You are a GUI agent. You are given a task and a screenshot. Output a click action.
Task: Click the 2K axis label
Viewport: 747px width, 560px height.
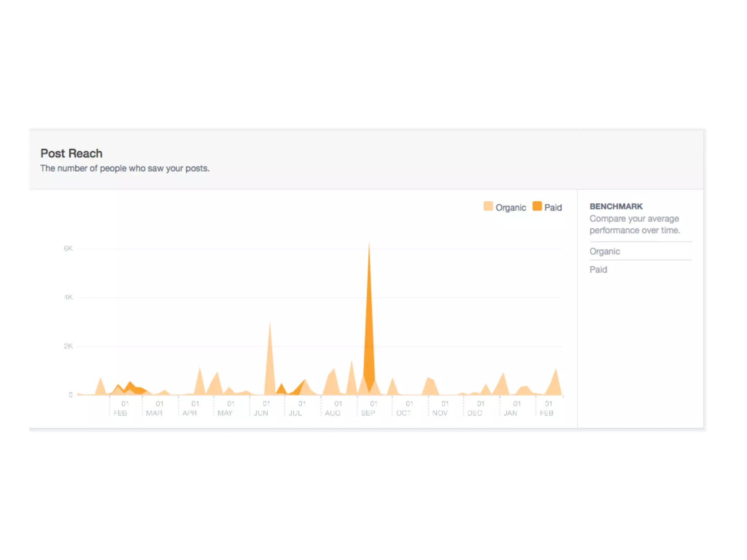[68, 346]
